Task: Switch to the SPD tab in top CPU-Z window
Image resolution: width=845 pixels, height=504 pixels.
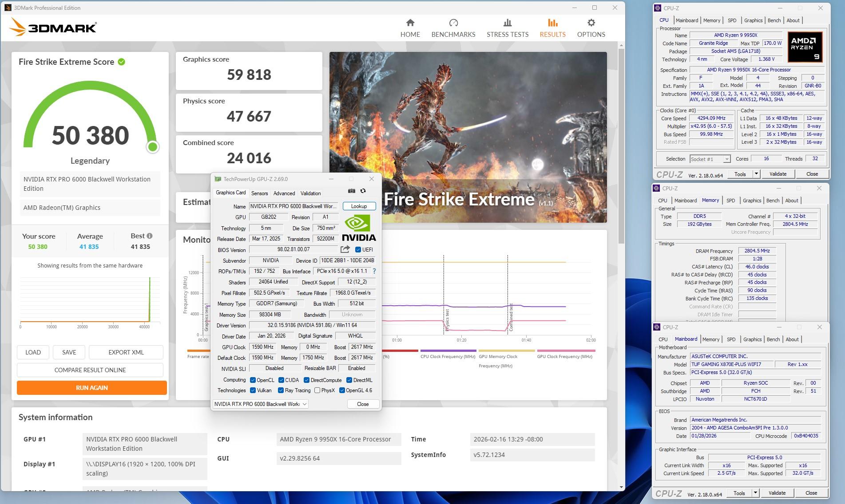Action: (x=732, y=20)
